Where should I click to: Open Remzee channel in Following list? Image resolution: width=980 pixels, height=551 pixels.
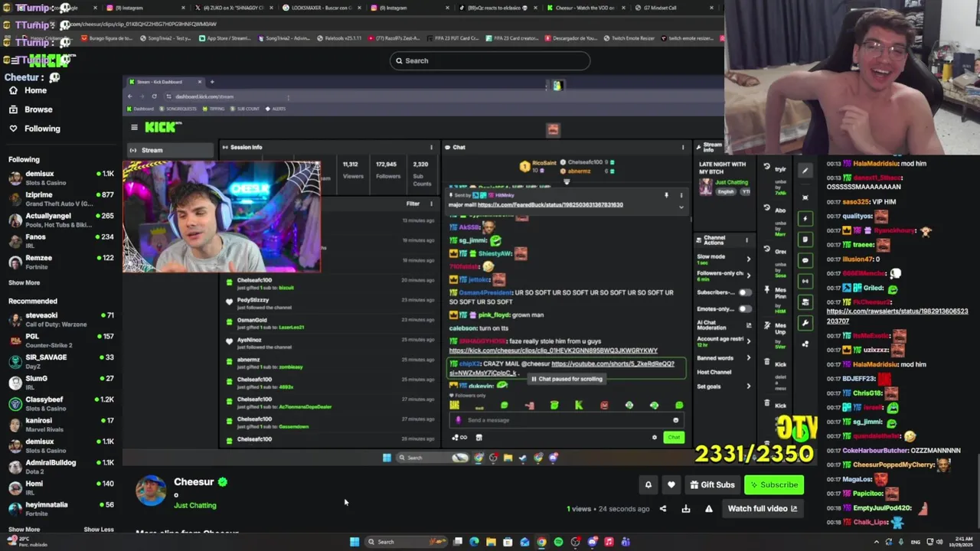[61, 262]
